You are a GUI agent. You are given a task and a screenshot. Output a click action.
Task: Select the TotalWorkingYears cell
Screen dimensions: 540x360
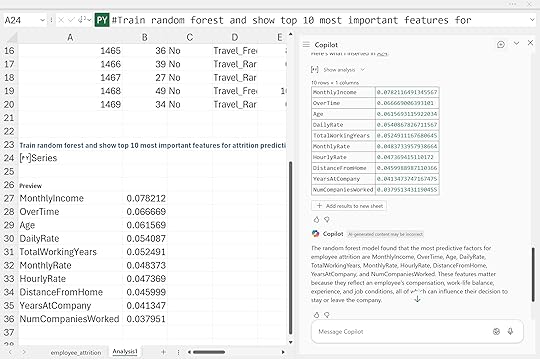(x=70, y=252)
